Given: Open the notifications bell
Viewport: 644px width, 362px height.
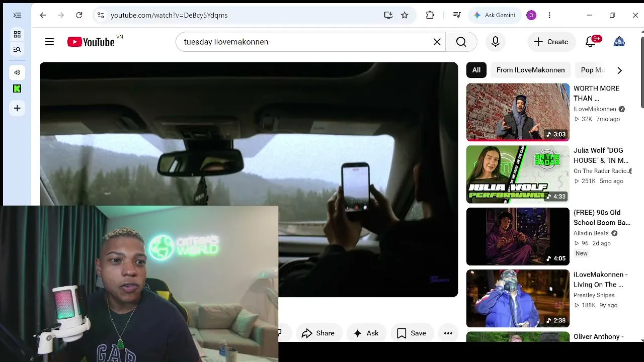Looking at the screenshot, I should (591, 42).
